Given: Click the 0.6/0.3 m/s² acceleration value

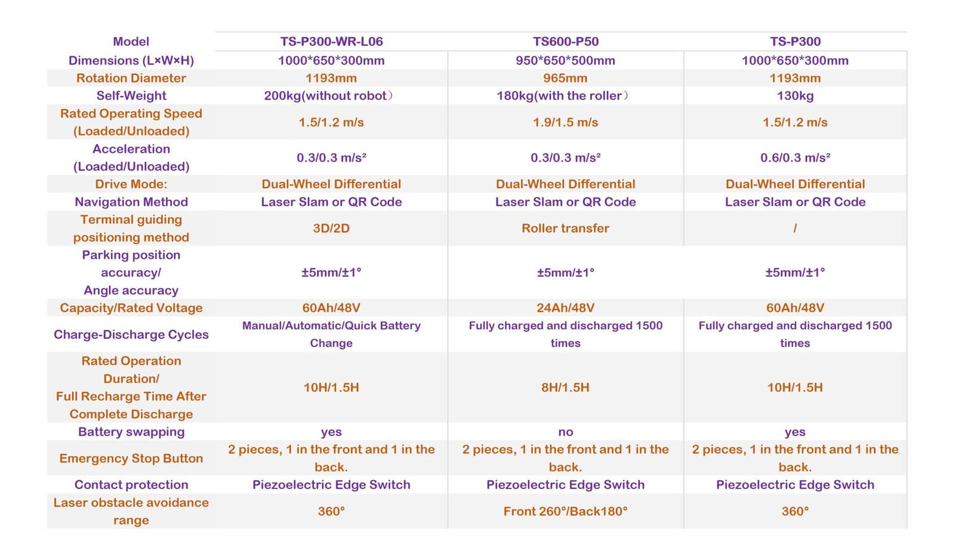Looking at the screenshot, I should click(795, 158).
